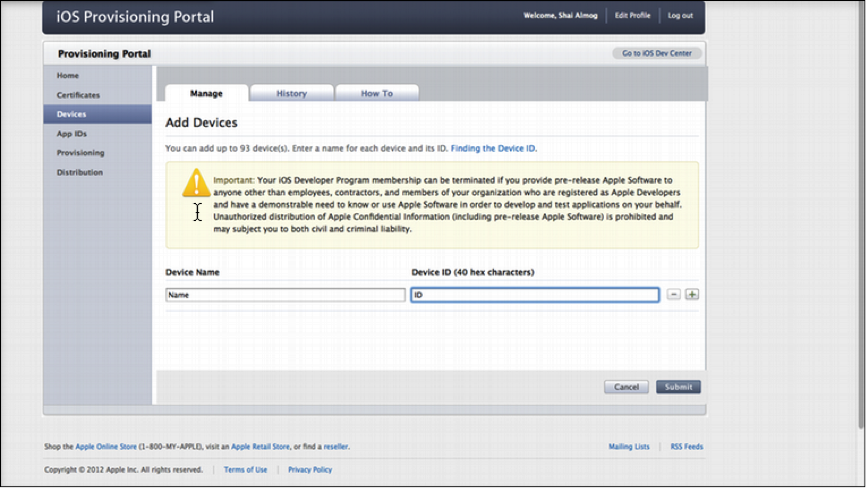Image resolution: width=866 pixels, height=488 pixels.
Task: Open the How To tab
Action: (x=377, y=93)
